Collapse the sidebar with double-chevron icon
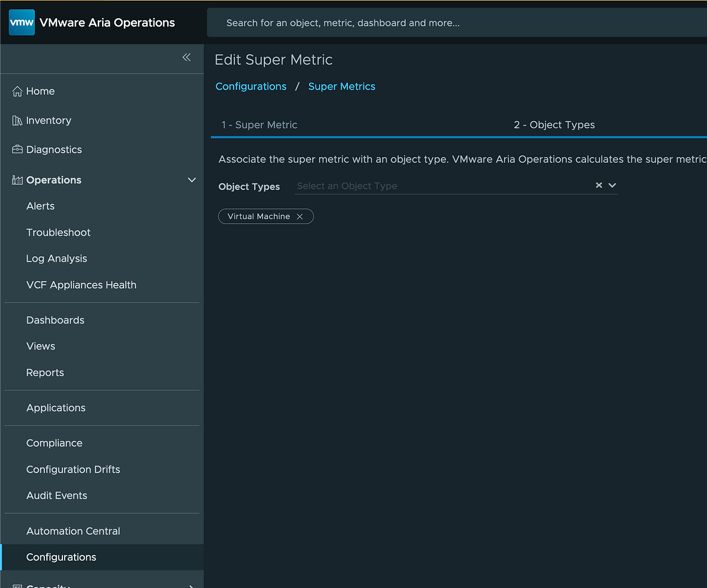Viewport: 707px width, 588px height. coord(187,57)
